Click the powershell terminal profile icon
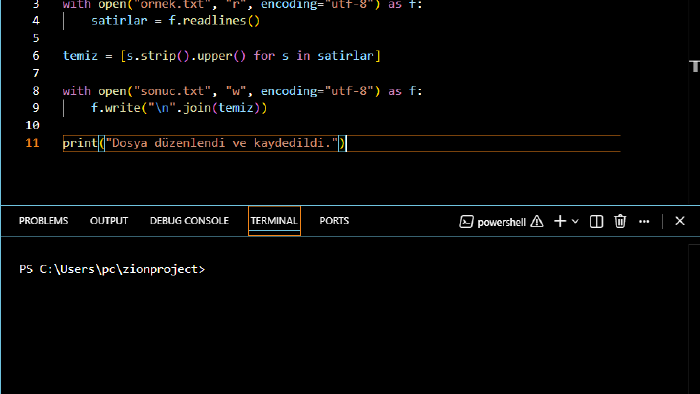The image size is (700, 394). [466, 222]
